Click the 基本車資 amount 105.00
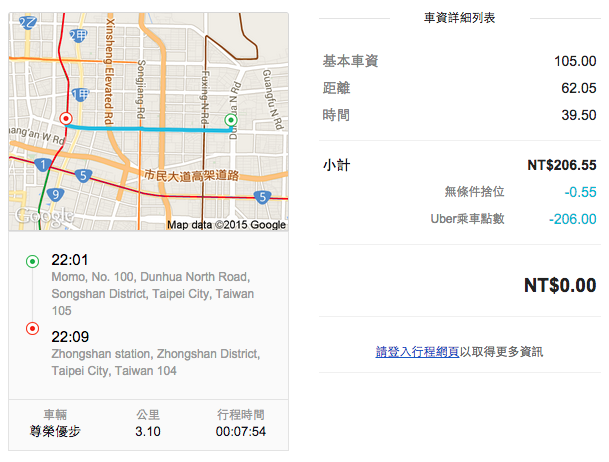609x462 pixels. [x=575, y=61]
